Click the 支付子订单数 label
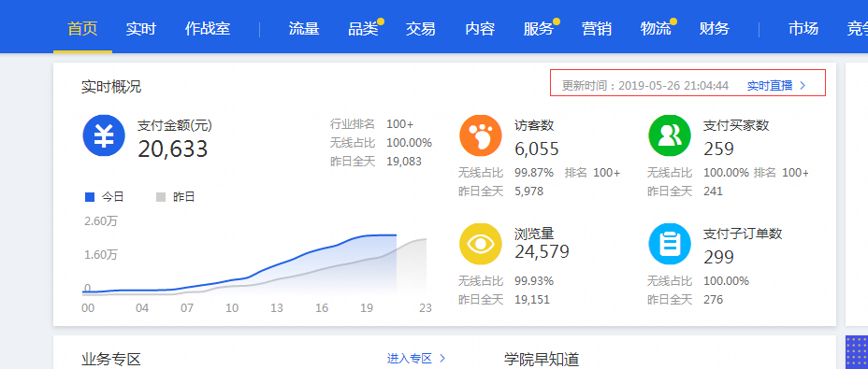 [x=743, y=234]
